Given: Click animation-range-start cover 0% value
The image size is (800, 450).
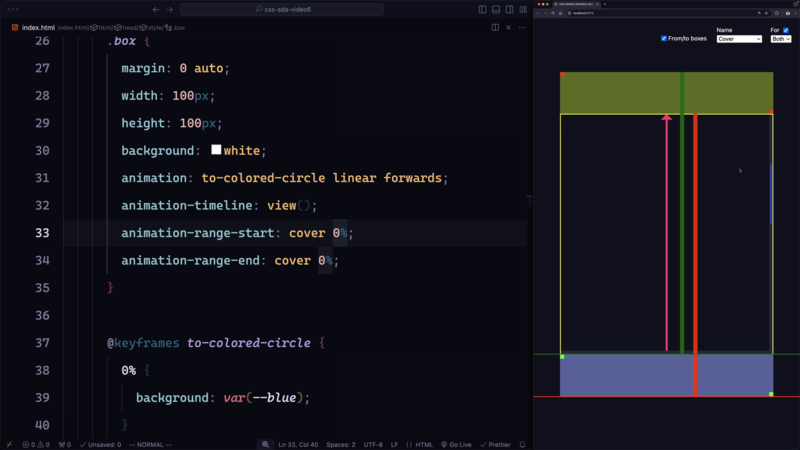Looking at the screenshot, I should 318,233.
